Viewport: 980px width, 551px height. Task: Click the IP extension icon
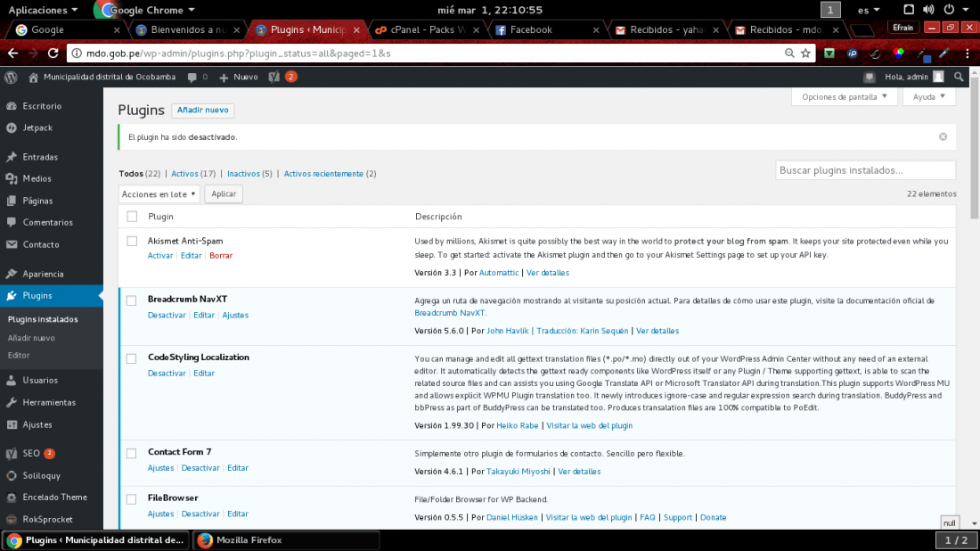coord(852,53)
